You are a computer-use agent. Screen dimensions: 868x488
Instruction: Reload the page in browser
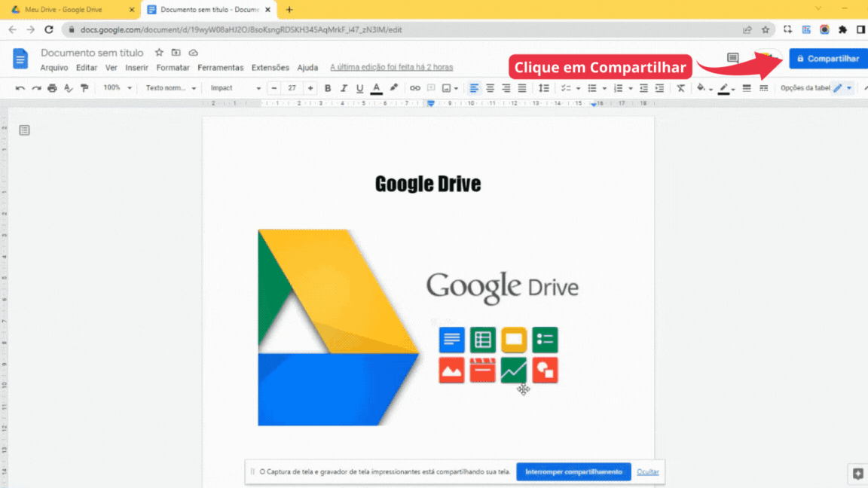(49, 30)
